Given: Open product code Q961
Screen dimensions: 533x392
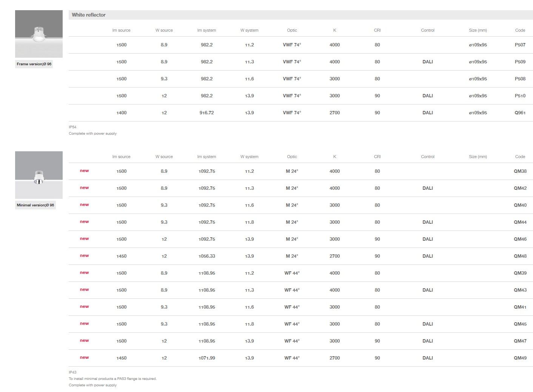Looking at the screenshot, I should pyautogui.click(x=520, y=113).
